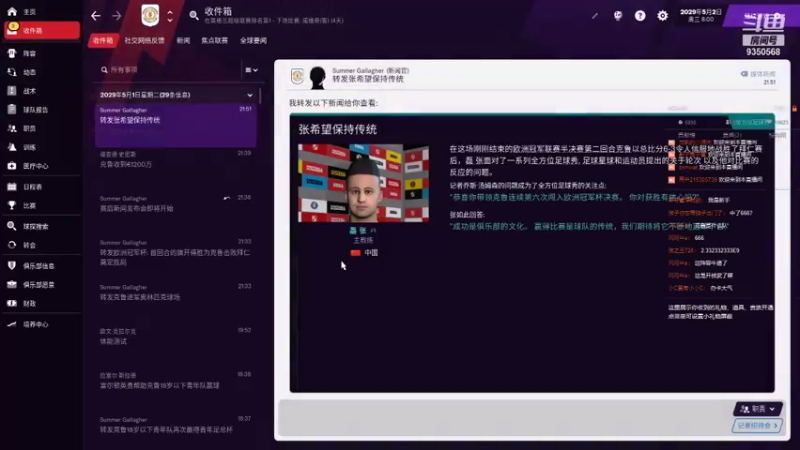Viewport: 800px width, 450px height.
Task: Click the pencil edit icon in top bar
Action: [x=595, y=16]
